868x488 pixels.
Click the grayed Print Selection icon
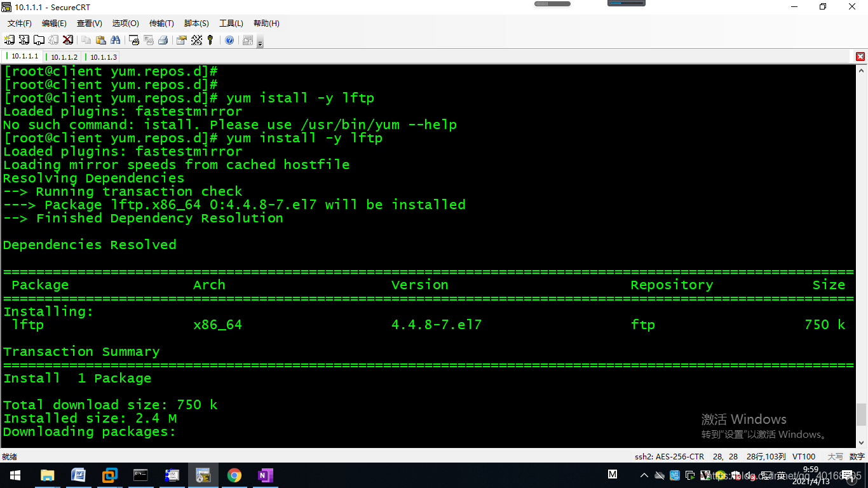[149, 40]
